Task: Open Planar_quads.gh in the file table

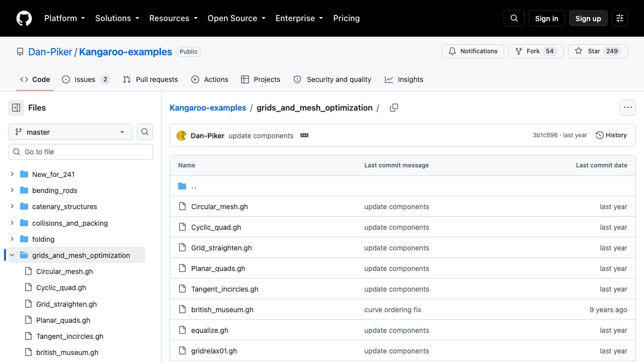Action: click(x=218, y=268)
